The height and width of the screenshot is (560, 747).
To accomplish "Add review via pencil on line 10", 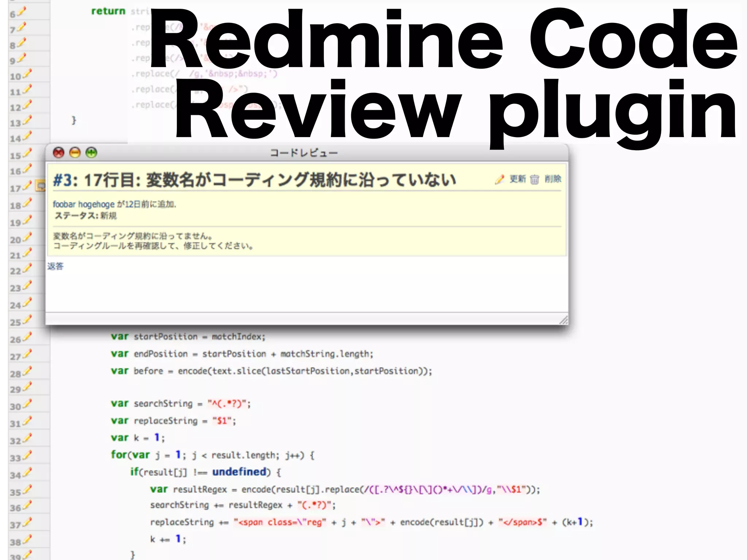I will point(27,74).
